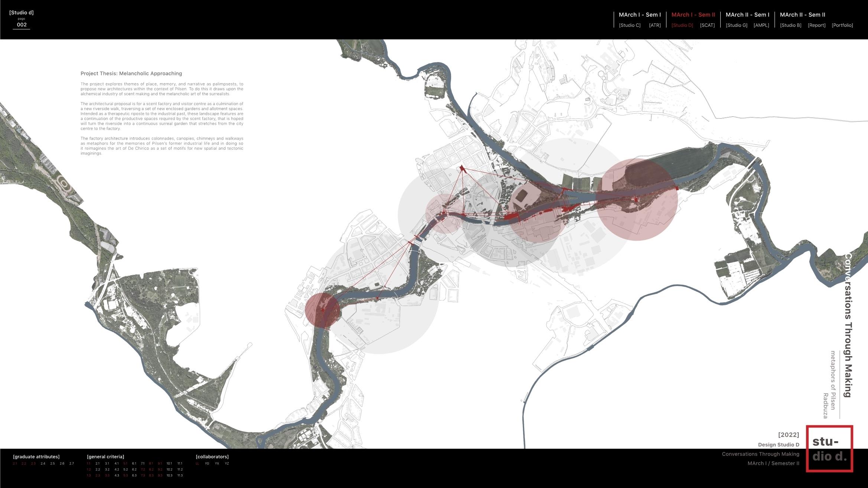Open the [Portfolio] link
The image size is (868, 488).
842,25
